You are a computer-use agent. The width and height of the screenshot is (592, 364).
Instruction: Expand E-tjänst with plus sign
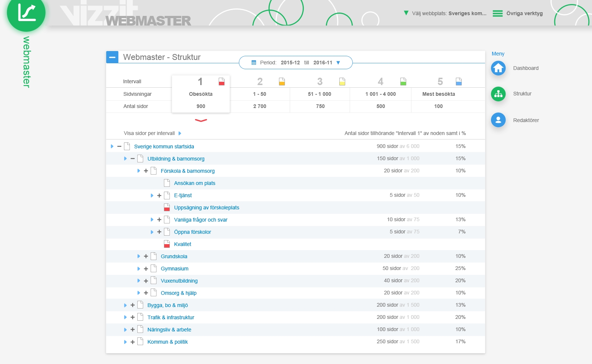point(159,195)
